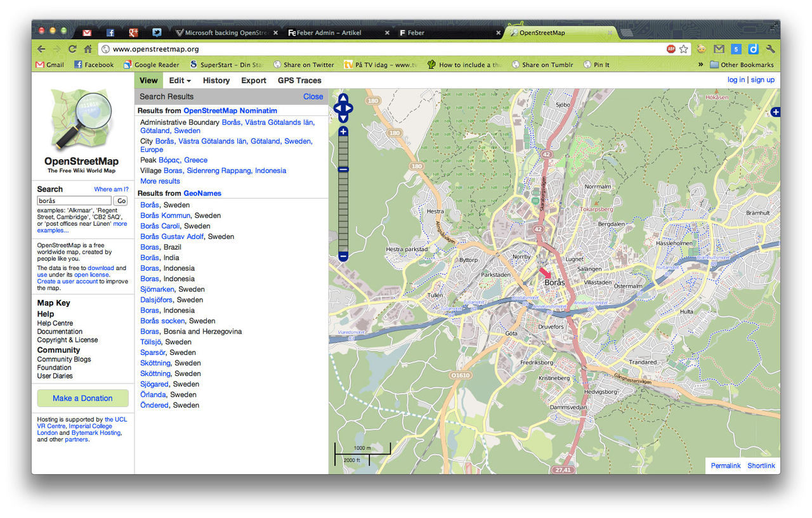Bookmark page with the star icon

click(x=684, y=49)
